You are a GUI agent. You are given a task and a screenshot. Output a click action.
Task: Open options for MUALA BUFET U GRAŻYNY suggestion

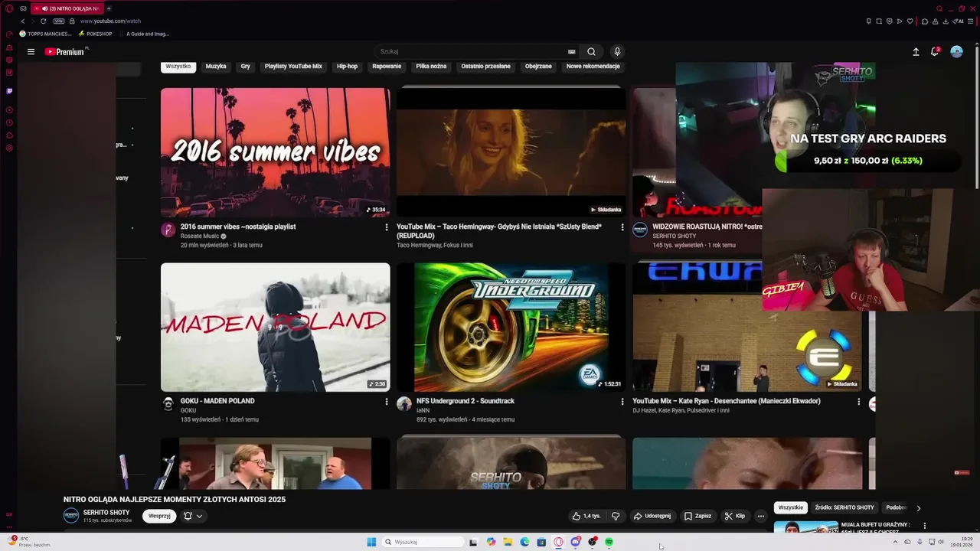pyautogui.click(x=924, y=526)
